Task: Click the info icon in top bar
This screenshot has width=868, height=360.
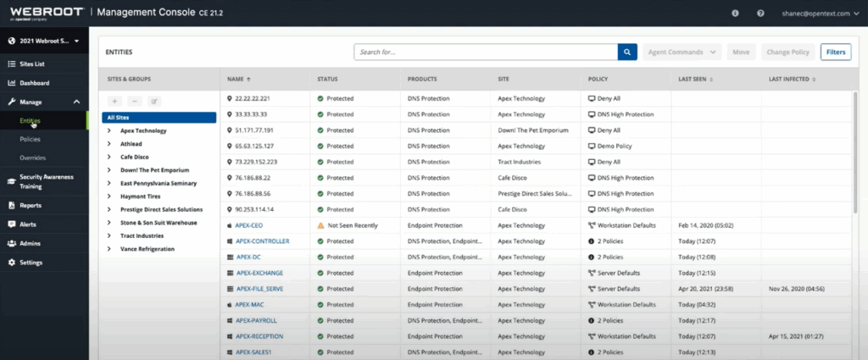Action: point(735,14)
